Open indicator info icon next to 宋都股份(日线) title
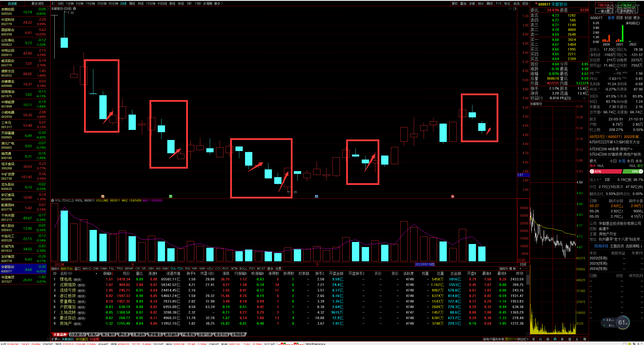This screenshot has height=345, width=644. 74,9
